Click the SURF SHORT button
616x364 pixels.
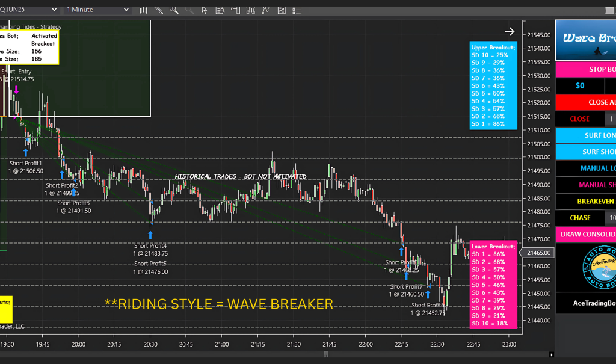click(586, 152)
